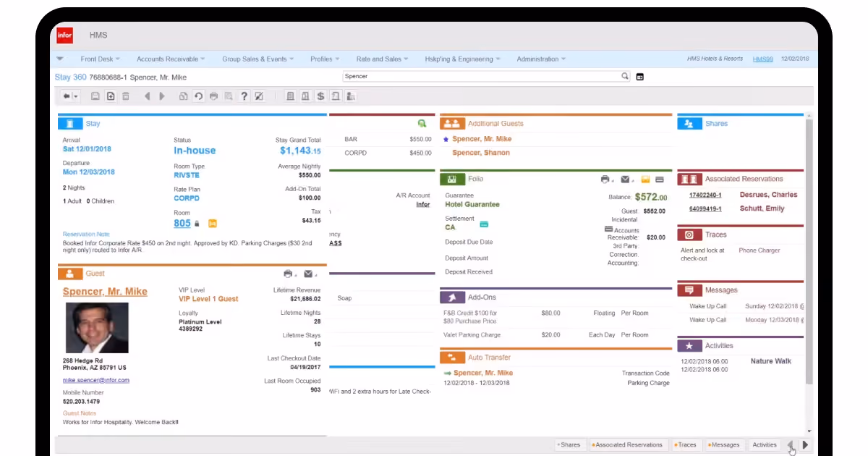Viewport: 868px width, 456px height.
Task: Open room 805 link
Action: coord(182,224)
